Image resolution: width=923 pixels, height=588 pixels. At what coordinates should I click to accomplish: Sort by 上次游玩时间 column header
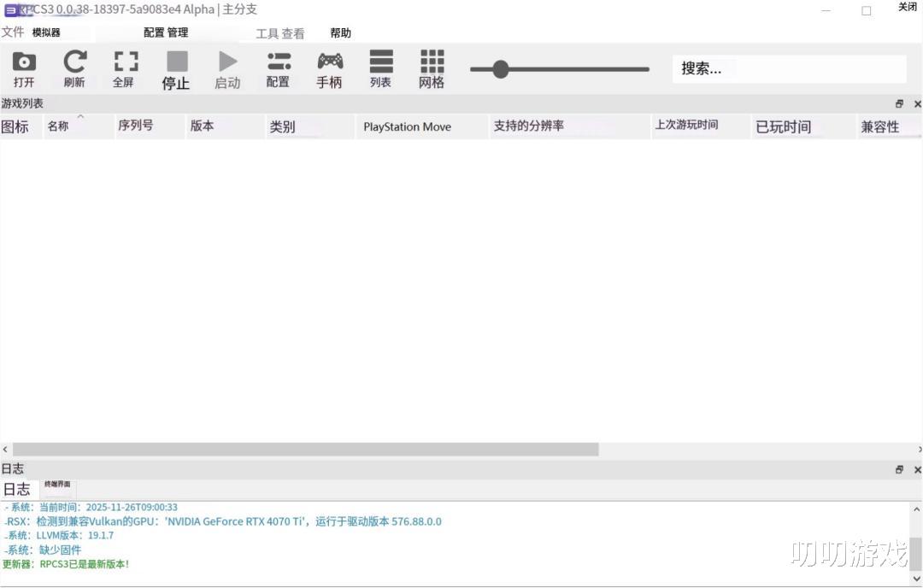click(701, 126)
